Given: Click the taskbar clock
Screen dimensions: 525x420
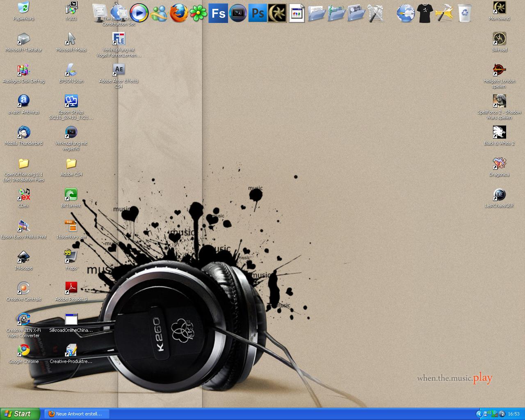Looking at the screenshot, I should tap(514, 414).
